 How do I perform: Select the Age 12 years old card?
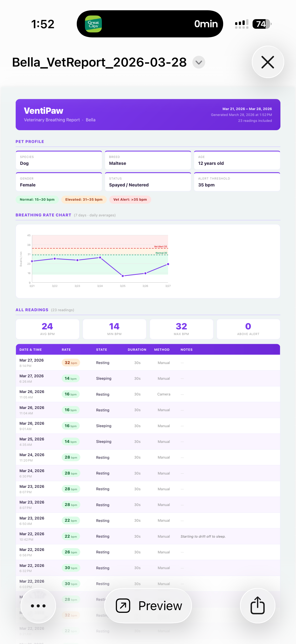coord(237,160)
